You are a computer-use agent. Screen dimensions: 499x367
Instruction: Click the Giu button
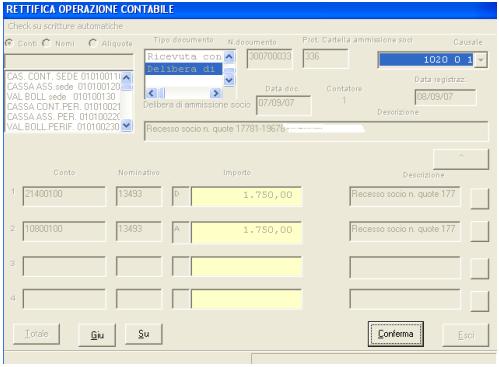point(97,334)
